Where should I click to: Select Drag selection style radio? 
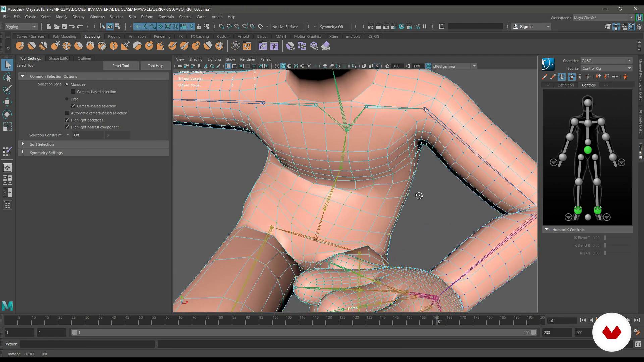(x=67, y=99)
